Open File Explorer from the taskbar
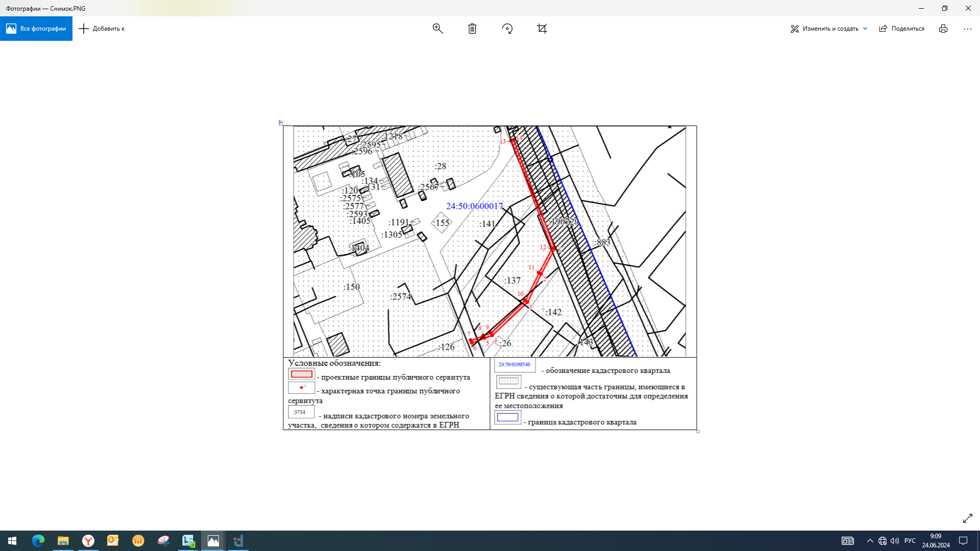This screenshot has width=980, height=551. 63,541
